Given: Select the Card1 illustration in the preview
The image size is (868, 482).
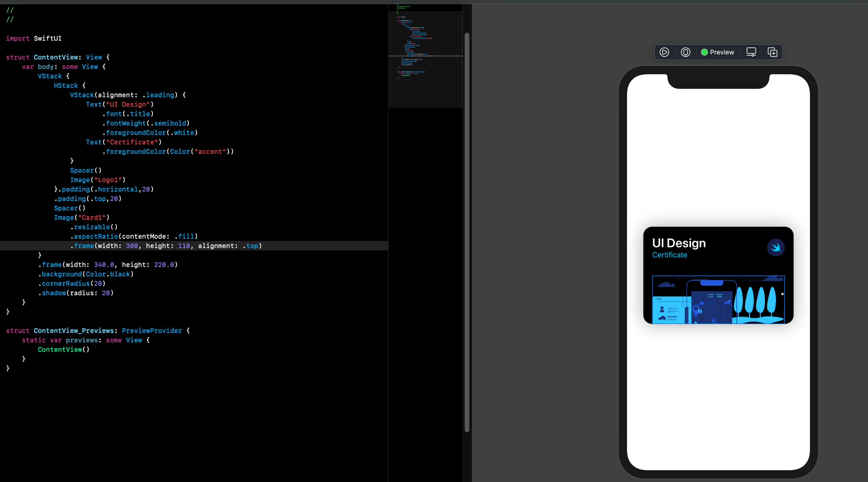Looking at the screenshot, I should [718, 299].
